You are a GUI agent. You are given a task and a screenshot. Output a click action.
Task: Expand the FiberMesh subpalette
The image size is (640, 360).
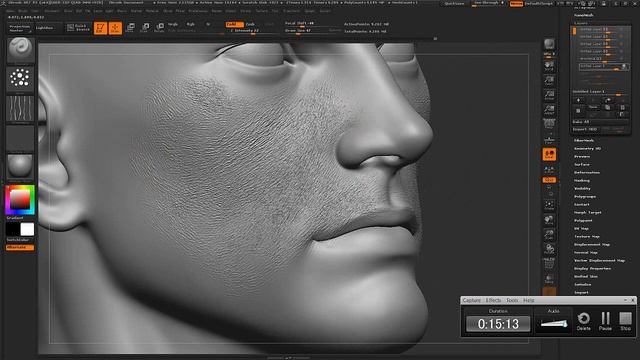pyautogui.click(x=584, y=140)
